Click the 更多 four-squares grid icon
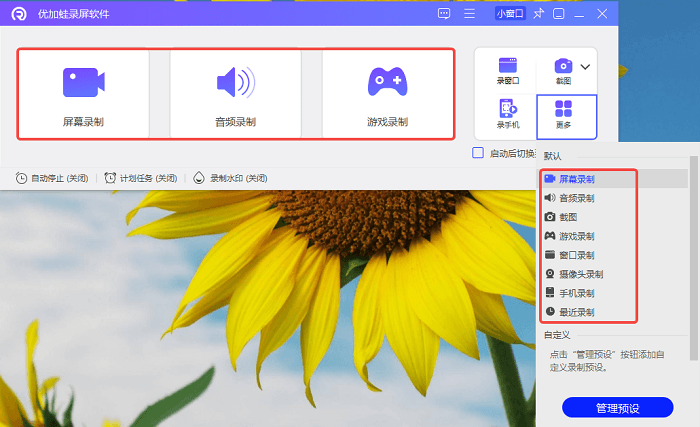Viewport: 700px width, 427px height. 564,109
